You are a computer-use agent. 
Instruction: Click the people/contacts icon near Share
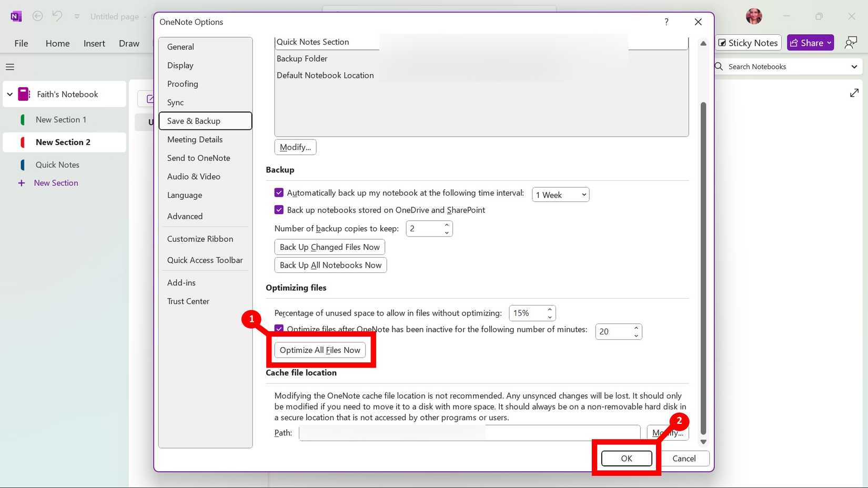pyautogui.click(x=851, y=42)
